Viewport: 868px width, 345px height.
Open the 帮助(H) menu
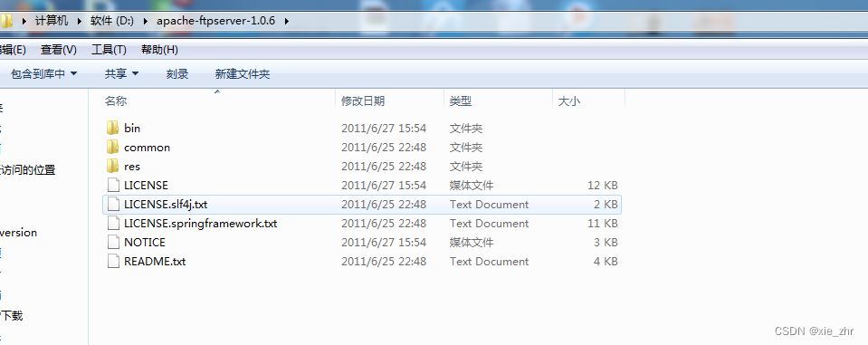click(x=159, y=50)
